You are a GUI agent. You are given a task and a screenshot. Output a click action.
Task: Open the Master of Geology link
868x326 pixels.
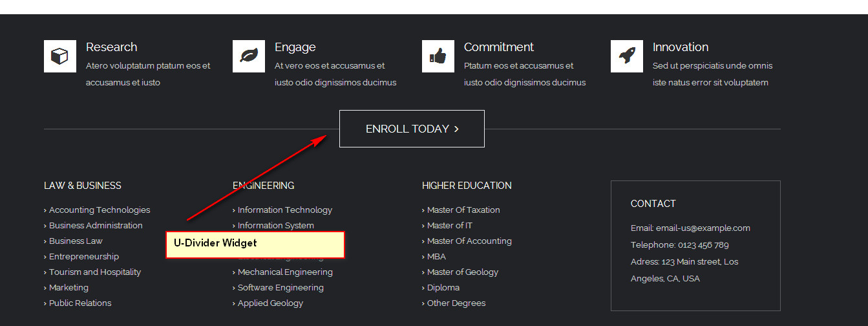462,272
